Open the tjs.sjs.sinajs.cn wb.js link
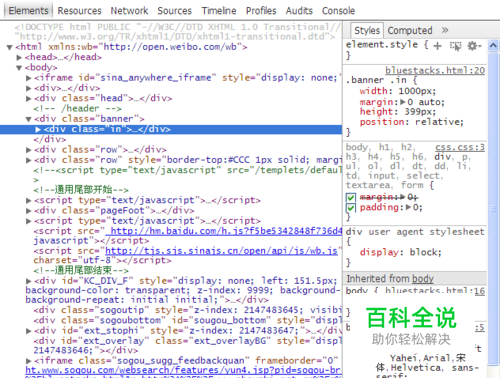 (222, 251)
